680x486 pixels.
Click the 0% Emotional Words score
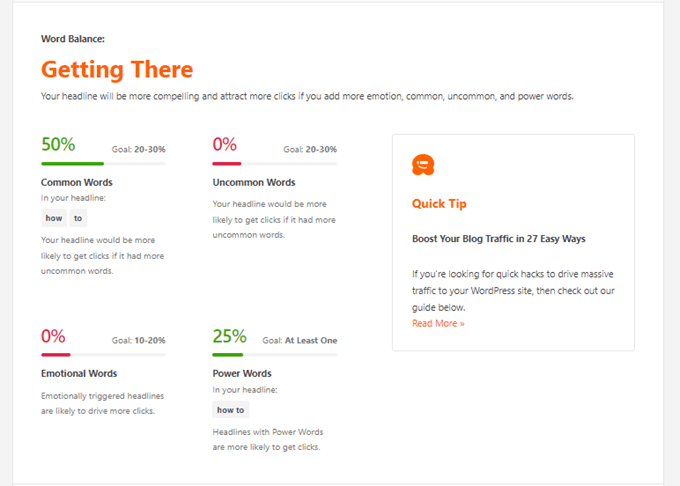(53, 336)
